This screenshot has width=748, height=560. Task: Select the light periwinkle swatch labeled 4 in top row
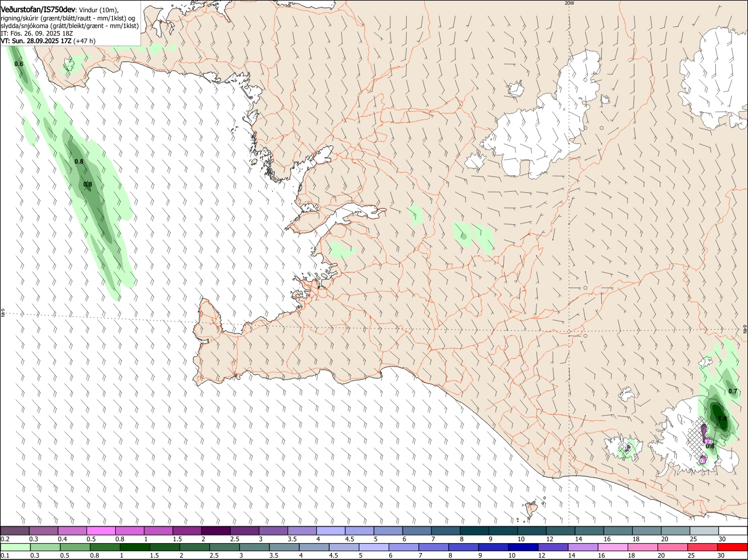(x=331, y=530)
